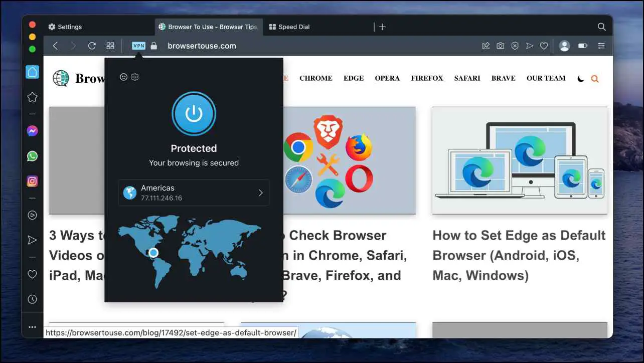Open My Flow arrow icon in sidebar

point(32,240)
